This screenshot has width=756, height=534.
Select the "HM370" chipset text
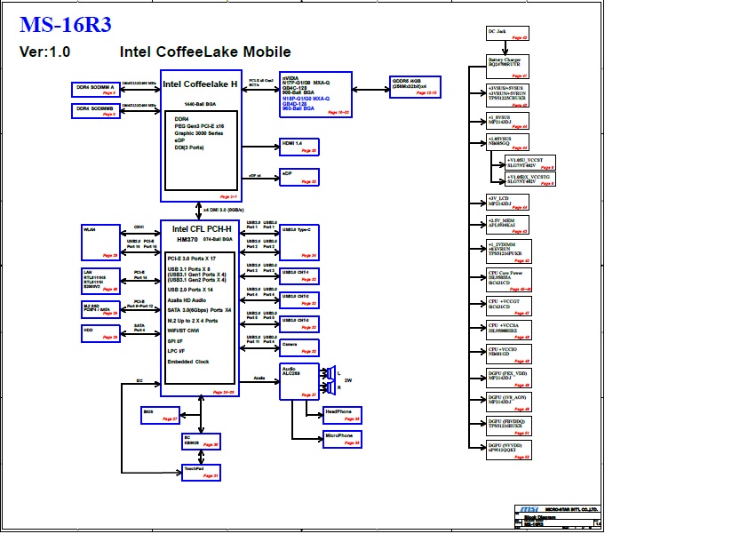click(187, 240)
